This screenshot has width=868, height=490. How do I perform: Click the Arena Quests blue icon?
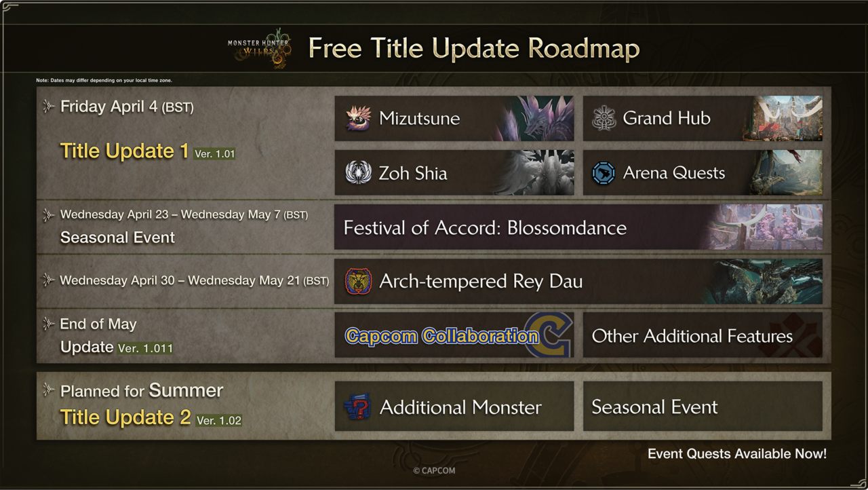(x=604, y=173)
